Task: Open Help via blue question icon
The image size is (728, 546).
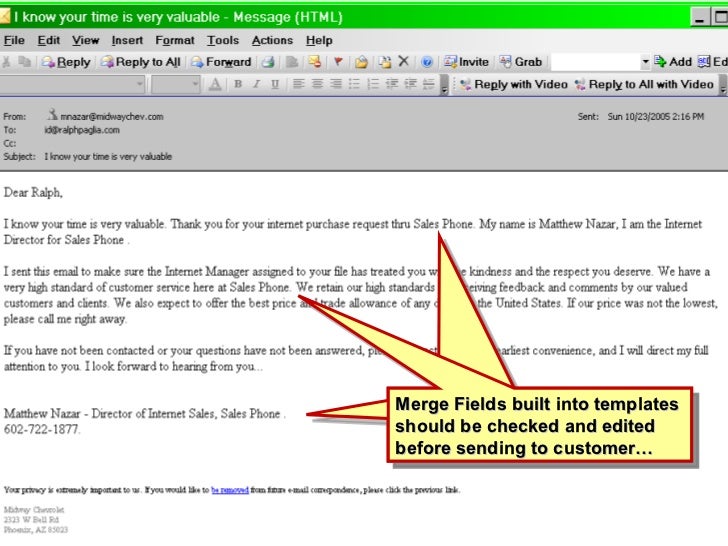Action: [x=427, y=62]
